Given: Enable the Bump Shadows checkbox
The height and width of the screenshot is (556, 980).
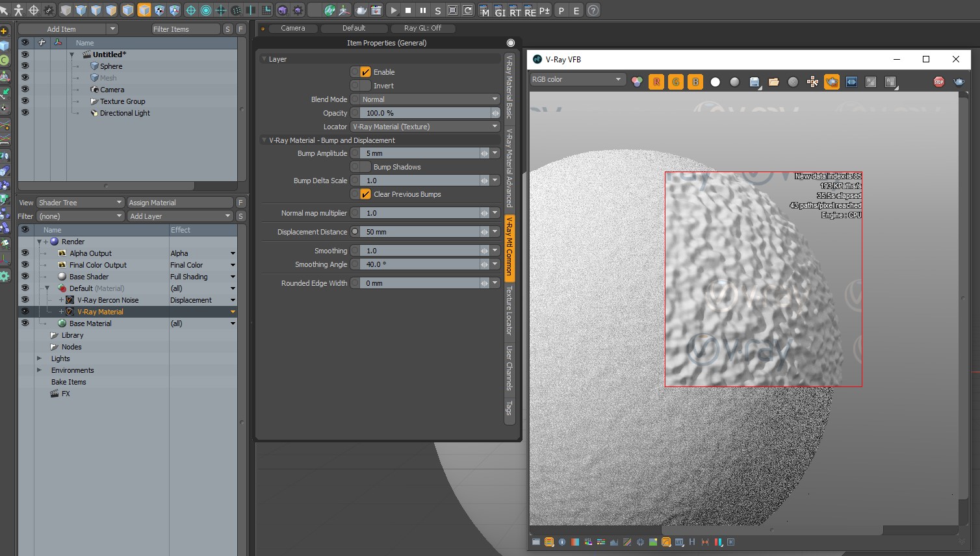Looking at the screenshot, I should point(365,167).
